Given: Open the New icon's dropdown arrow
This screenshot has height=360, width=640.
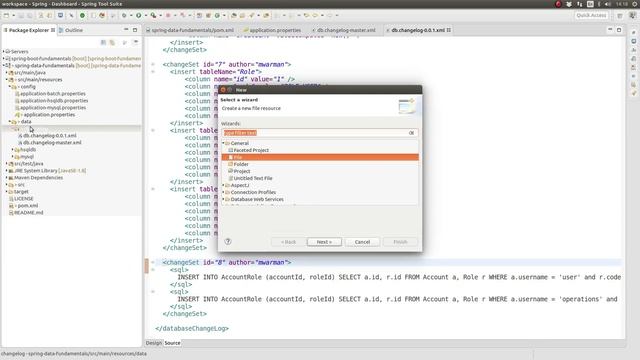Looking at the screenshot, I should 13,16.
